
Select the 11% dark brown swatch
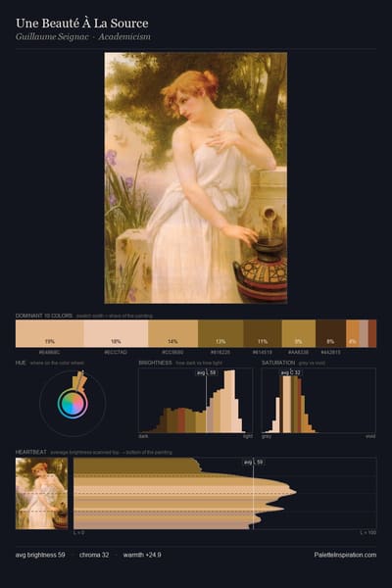(263, 333)
